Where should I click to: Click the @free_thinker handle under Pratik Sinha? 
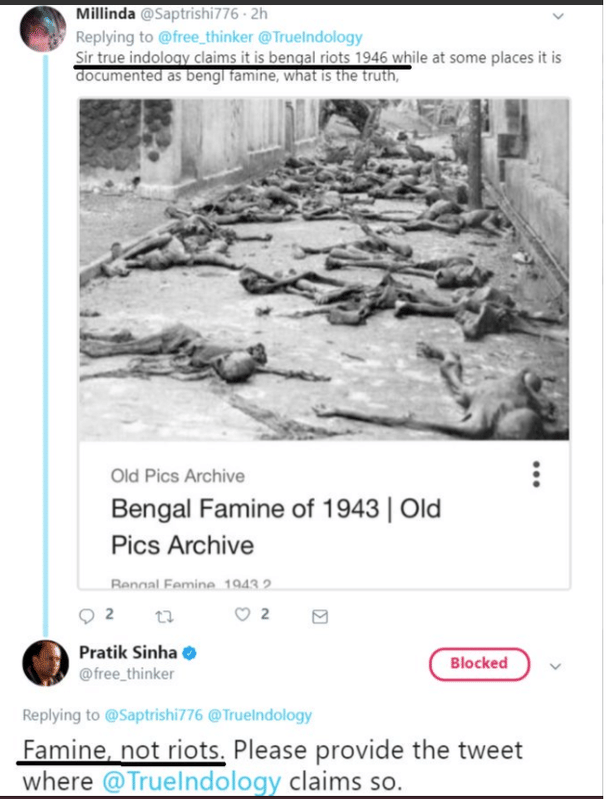point(127,673)
